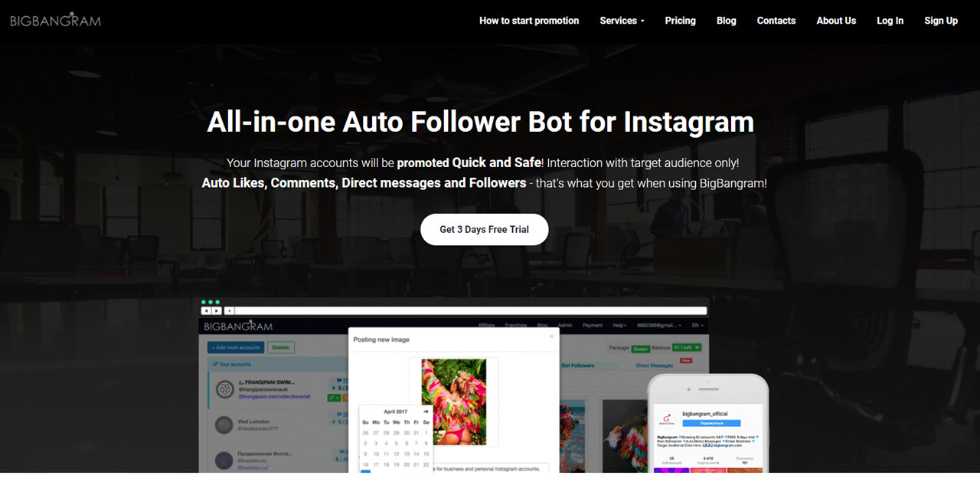Click the forward arrow in mockup browser
The width and height of the screenshot is (980, 492).
click(217, 310)
